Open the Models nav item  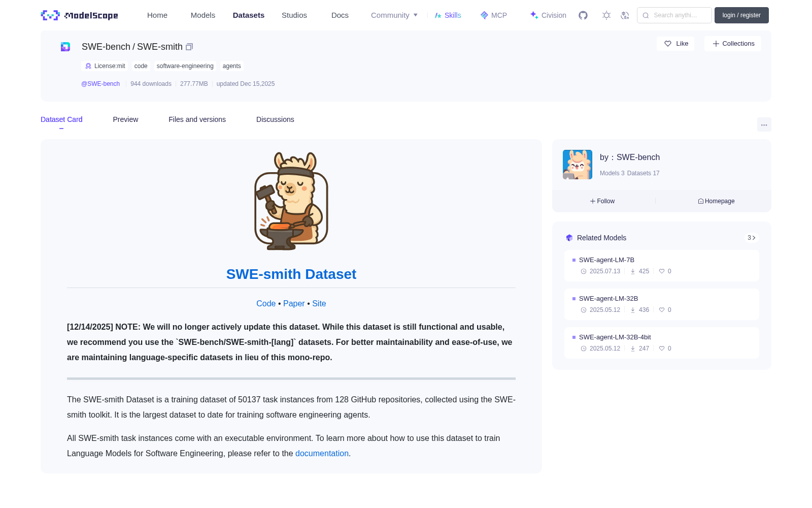click(x=203, y=15)
